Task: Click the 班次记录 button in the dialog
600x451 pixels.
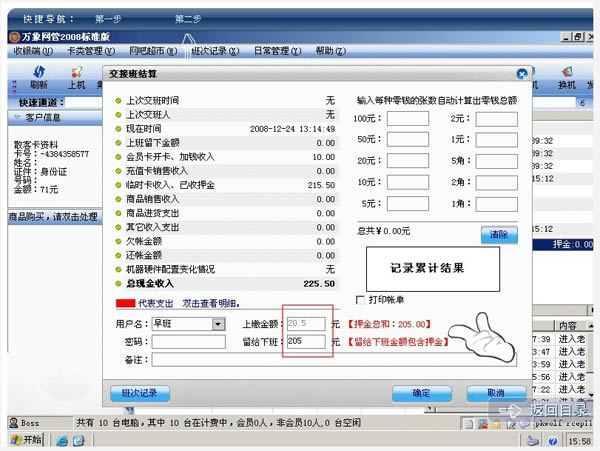Action: pos(140,393)
